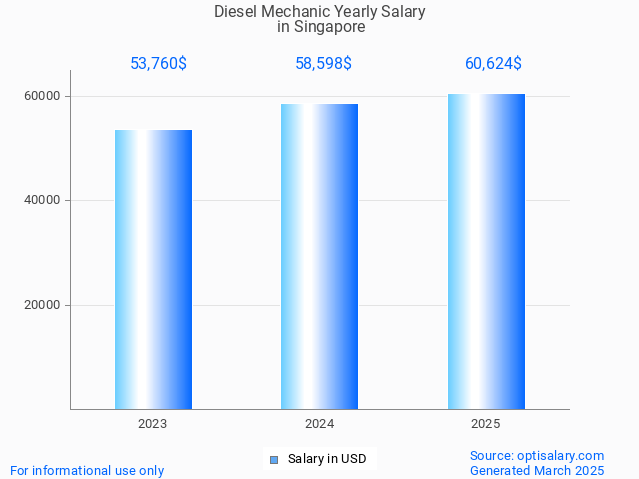Click the blue legend color square
The width and height of the screenshot is (639, 479).
274,460
